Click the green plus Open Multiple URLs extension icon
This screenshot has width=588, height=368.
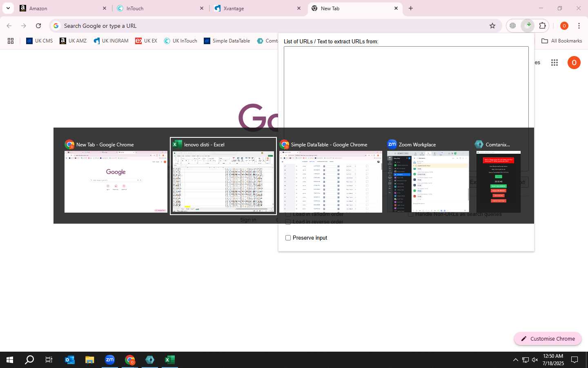(x=528, y=26)
